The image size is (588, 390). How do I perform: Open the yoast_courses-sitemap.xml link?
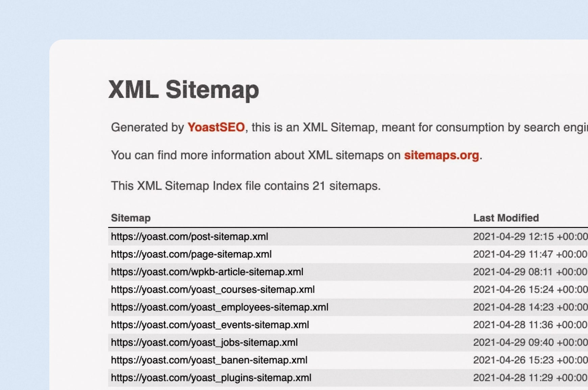tap(213, 289)
